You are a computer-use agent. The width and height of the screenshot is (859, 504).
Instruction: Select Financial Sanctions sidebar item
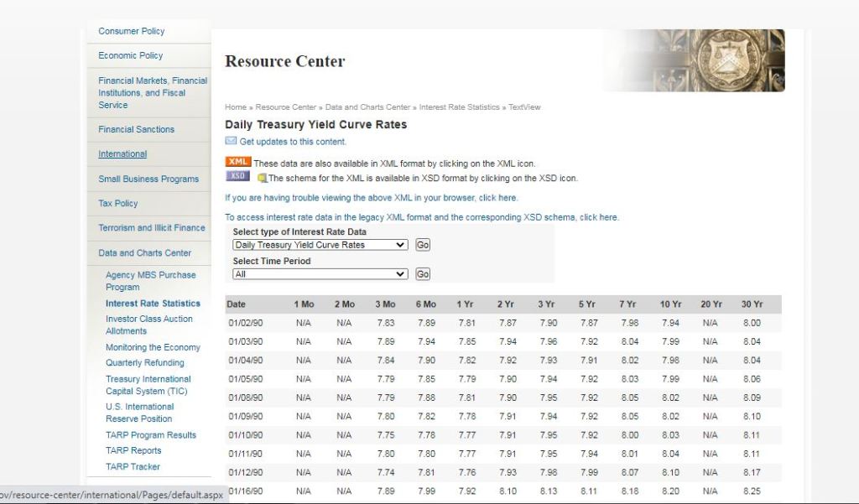tap(137, 129)
